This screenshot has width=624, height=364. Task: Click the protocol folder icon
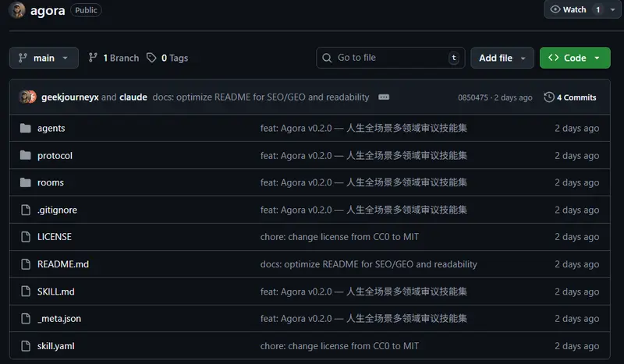[x=26, y=155]
